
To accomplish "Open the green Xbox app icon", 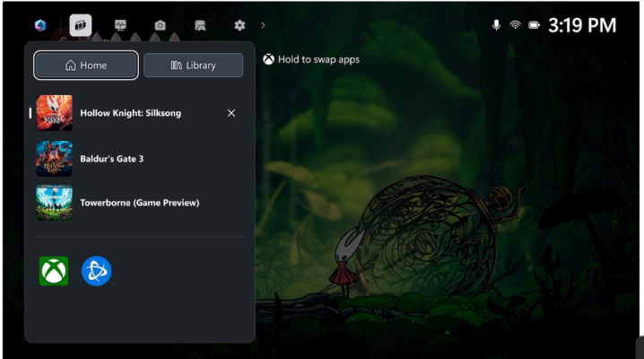I will tap(54, 271).
